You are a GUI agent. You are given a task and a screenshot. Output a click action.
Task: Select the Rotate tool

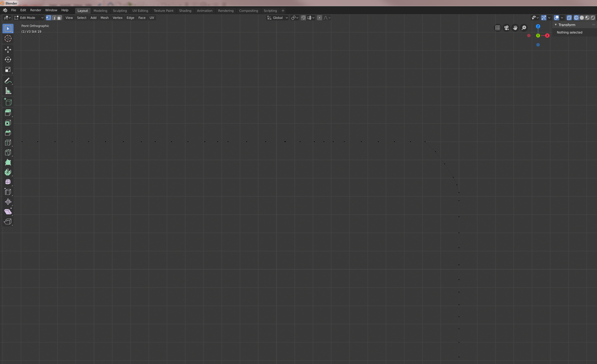[x=8, y=60]
